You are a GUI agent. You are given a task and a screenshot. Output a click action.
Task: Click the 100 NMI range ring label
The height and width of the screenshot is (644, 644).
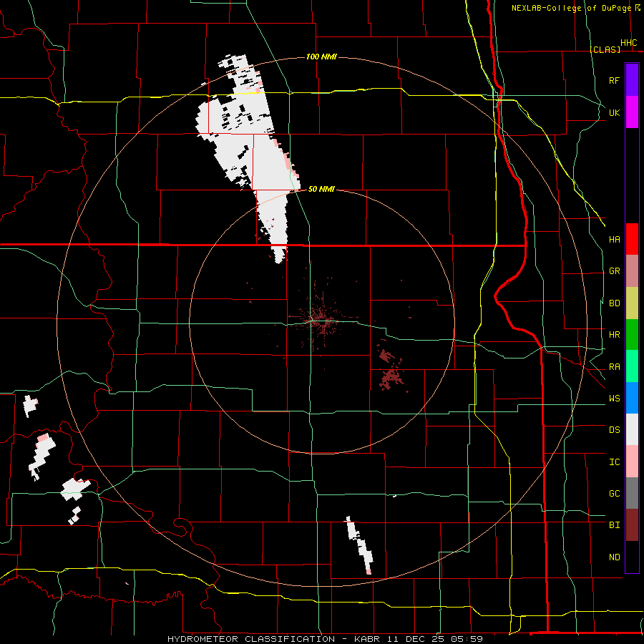click(321, 57)
